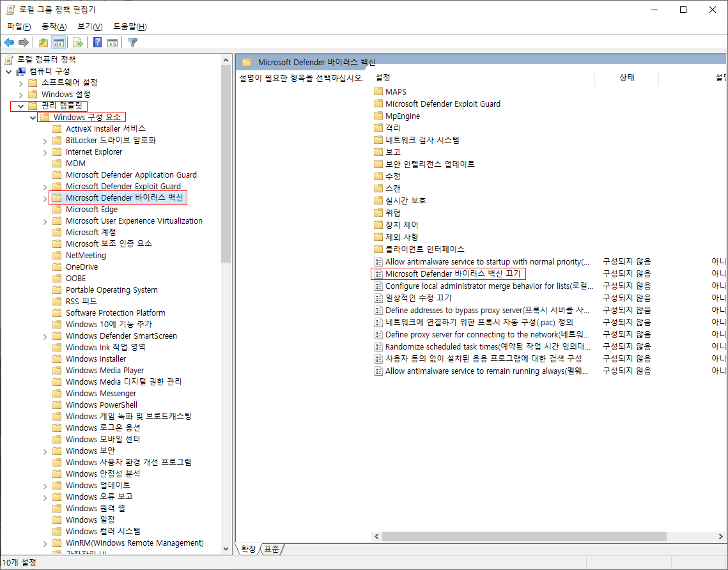
Task: Open Help with the question mark icon
Action: 98,43
